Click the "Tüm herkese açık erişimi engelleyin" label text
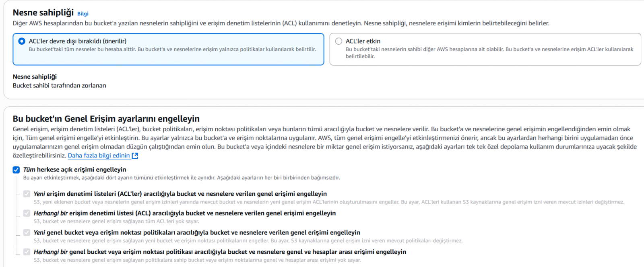644x267 pixels. coord(74,170)
